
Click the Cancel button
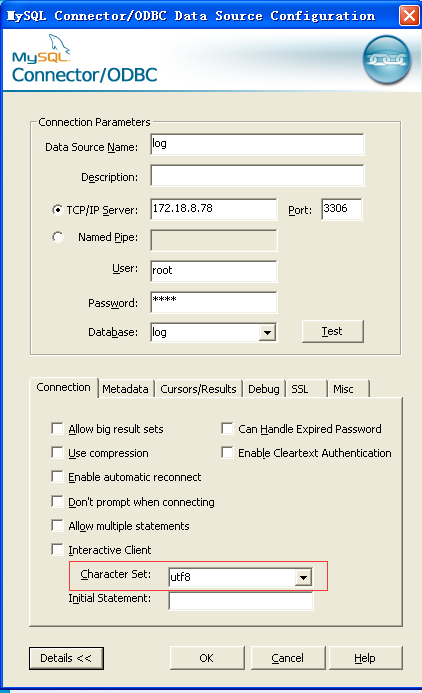[x=288, y=658]
